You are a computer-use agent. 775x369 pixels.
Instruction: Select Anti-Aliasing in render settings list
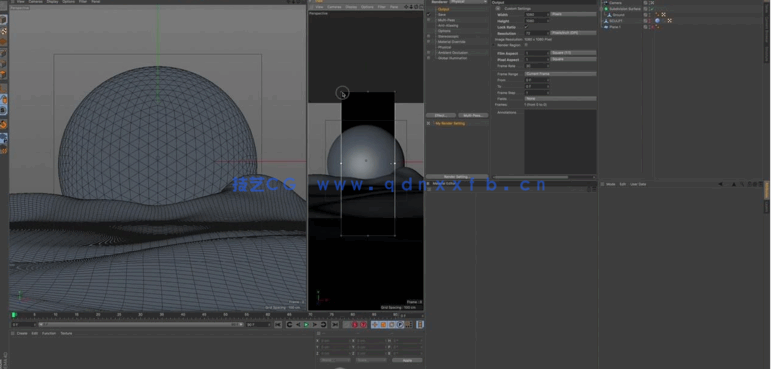pyautogui.click(x=448, y=26)
